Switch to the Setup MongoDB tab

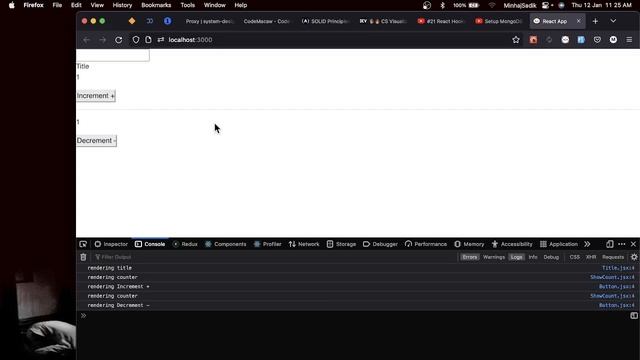click(499, 21)
